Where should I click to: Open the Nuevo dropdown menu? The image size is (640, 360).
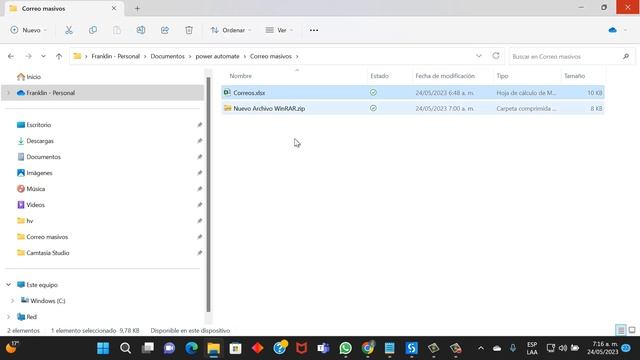[x=29, y=30]
